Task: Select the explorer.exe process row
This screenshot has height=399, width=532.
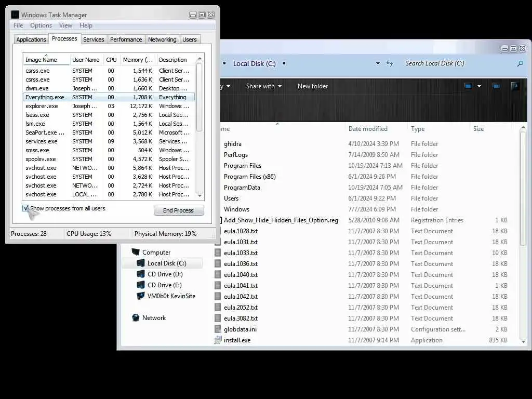Action: (109, 106)
